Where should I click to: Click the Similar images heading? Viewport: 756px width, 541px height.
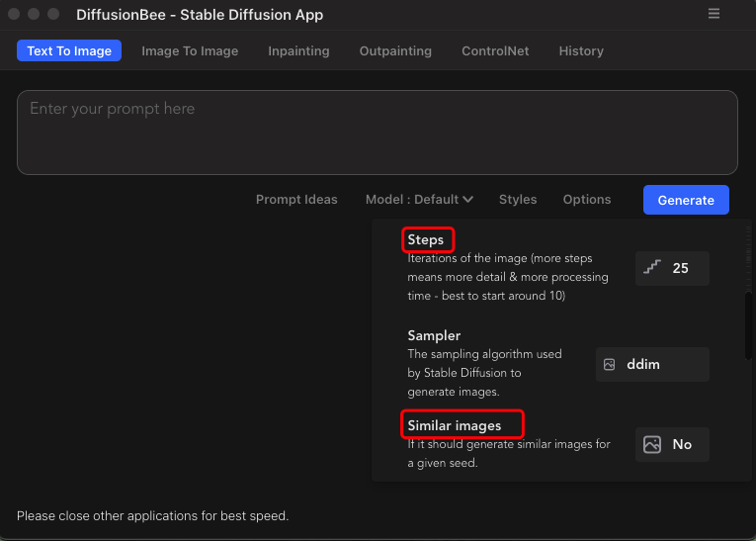pyautogui.click(x=455, y=425)
